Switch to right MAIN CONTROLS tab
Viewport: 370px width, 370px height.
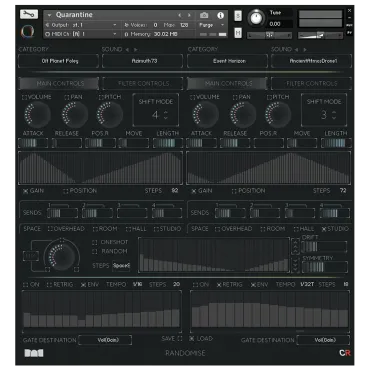pyautogui.click(x=228, y=83)
